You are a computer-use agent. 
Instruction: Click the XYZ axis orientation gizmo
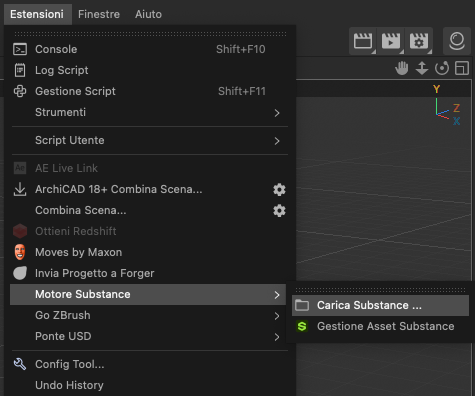tap(447, 105)
